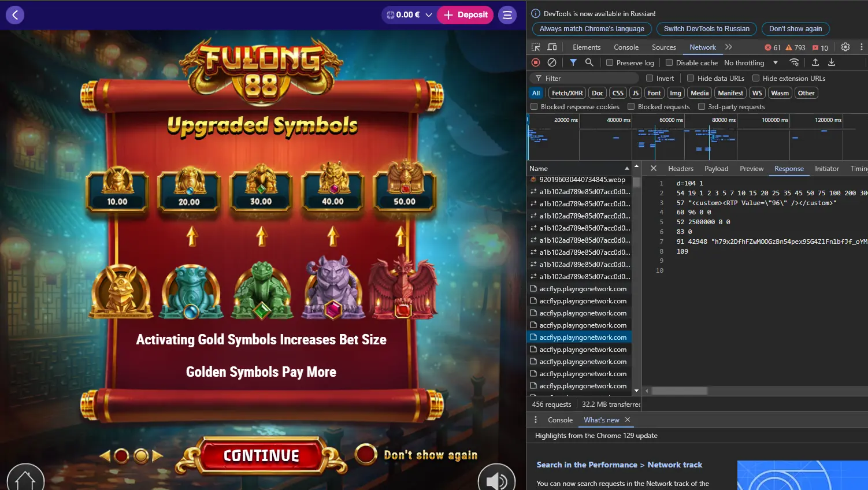Open Initiator tab of request
The height and width of the screenshot is (490, 868).
826,169
